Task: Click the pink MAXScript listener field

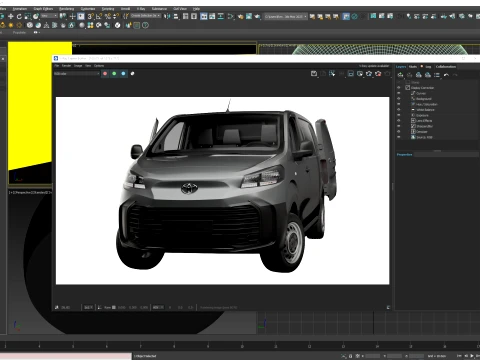Action: tap(66, 356)
